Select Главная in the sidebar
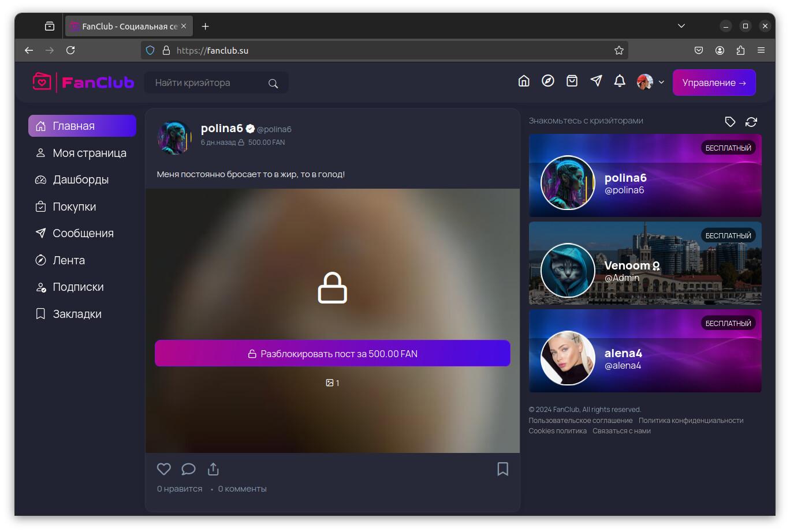The height and width of the screenshot is (532, 790). point(82,126)
